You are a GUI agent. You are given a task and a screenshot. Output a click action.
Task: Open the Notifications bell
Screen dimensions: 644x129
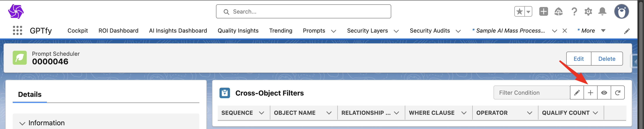[x=602, y=11]
